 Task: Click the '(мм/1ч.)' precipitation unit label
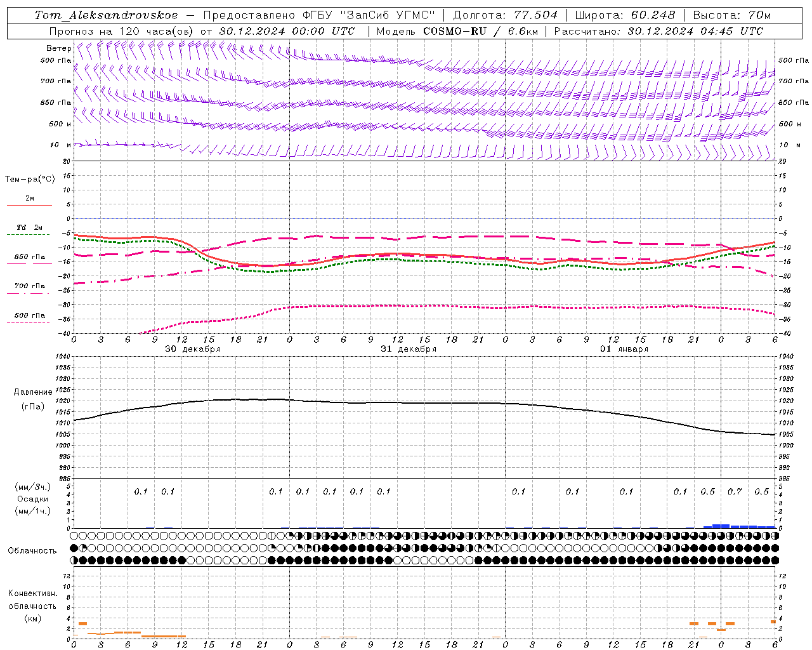(32, 511)
